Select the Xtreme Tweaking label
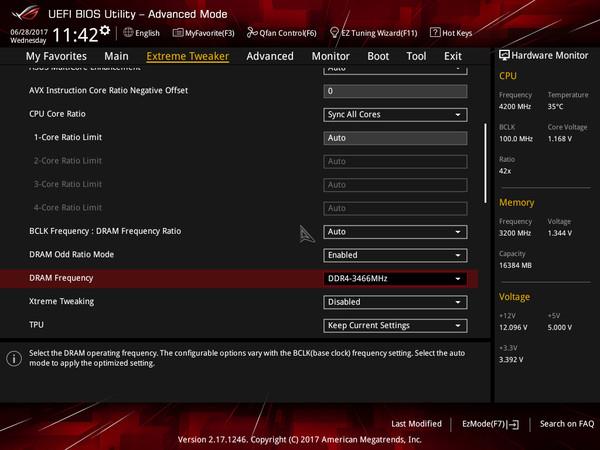 (x=62, y=302)
